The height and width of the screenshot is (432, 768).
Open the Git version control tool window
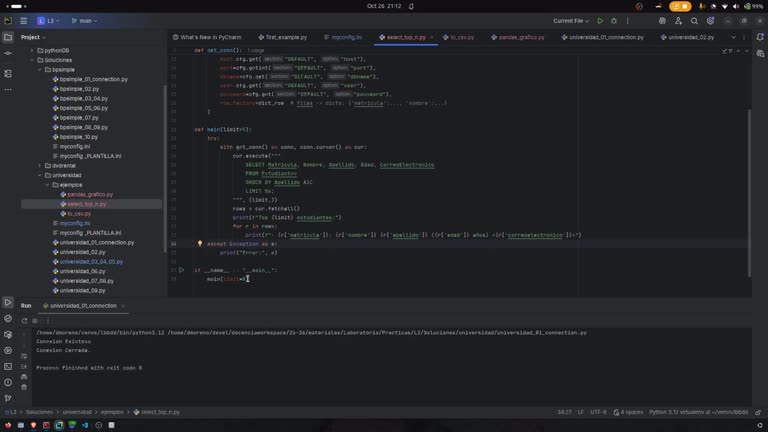[x=8, y=398]
